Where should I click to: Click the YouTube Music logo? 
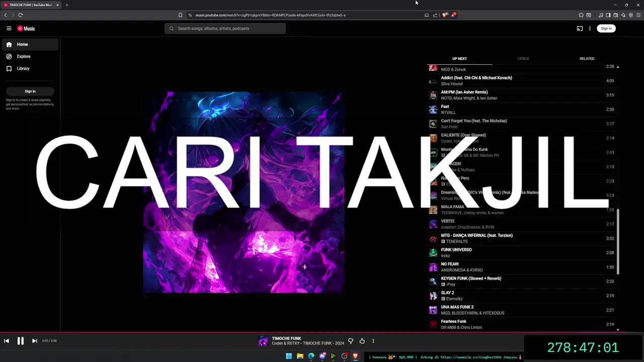coord(26,29)
